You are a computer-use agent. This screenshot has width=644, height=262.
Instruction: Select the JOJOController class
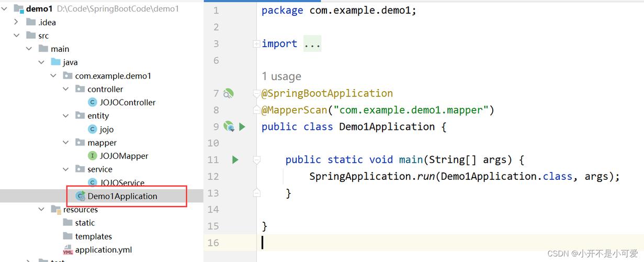click(x=128, y=103)
